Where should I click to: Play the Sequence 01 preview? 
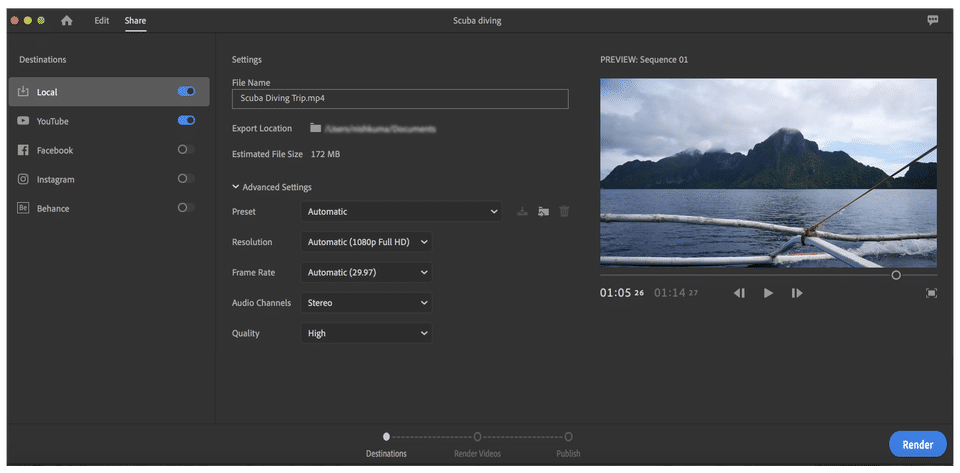click(x=768, y=293)
